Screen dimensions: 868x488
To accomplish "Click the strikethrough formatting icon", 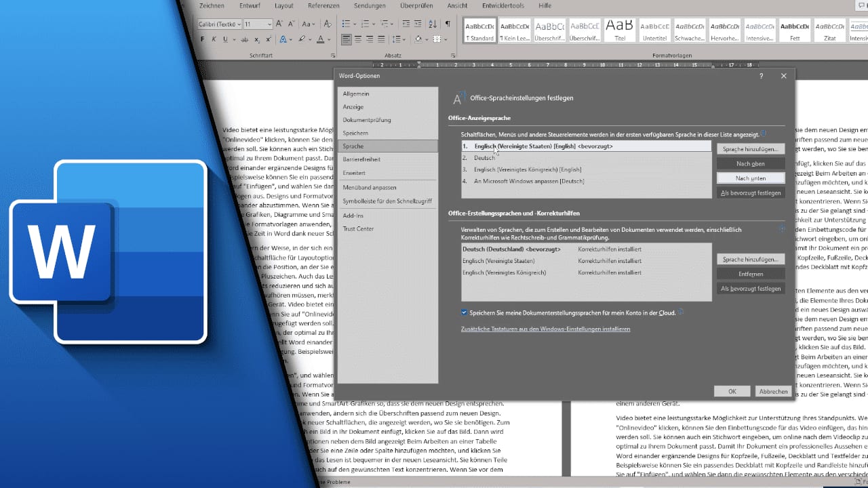I will click(x=245, y=39).
